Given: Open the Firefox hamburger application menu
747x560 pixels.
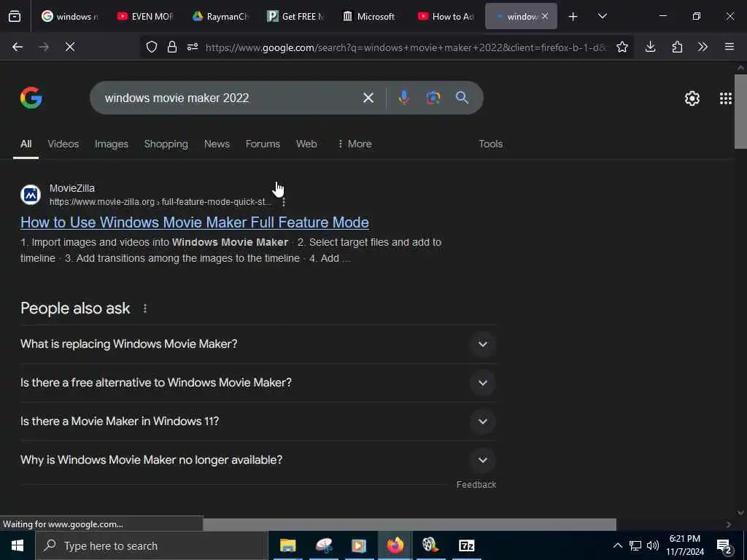Looking at the screenshot, I should coord(729,47).
